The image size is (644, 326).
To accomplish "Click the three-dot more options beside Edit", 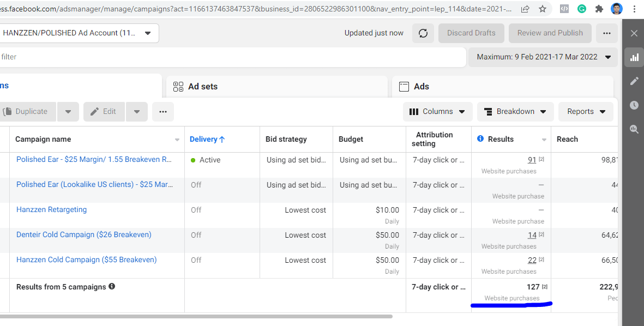I will click(x=163, y=112).
